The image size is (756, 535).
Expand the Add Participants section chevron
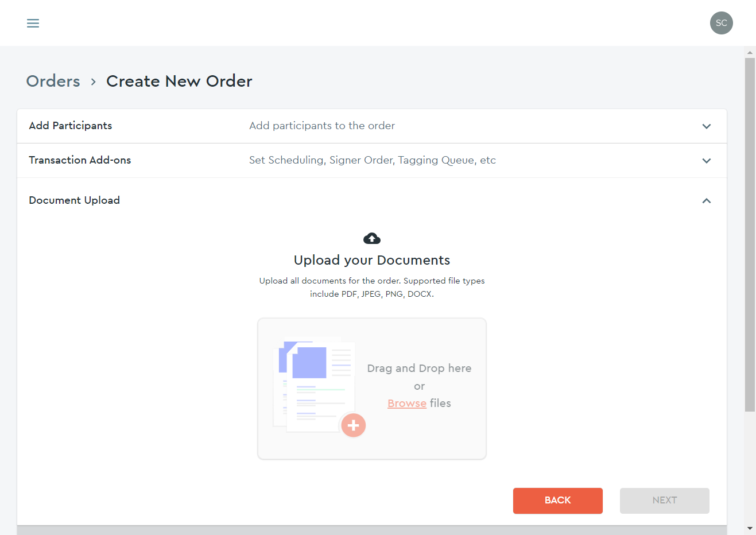tap(707, 126)
